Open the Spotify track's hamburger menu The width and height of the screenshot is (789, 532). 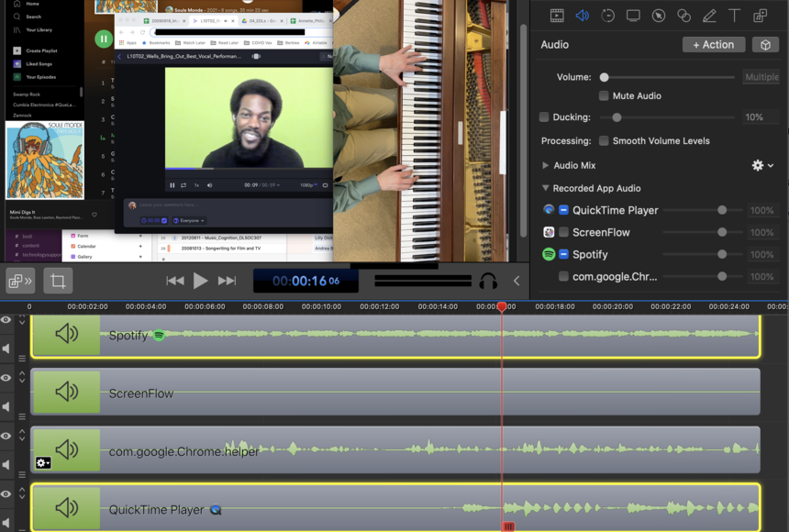click(22, 359)
